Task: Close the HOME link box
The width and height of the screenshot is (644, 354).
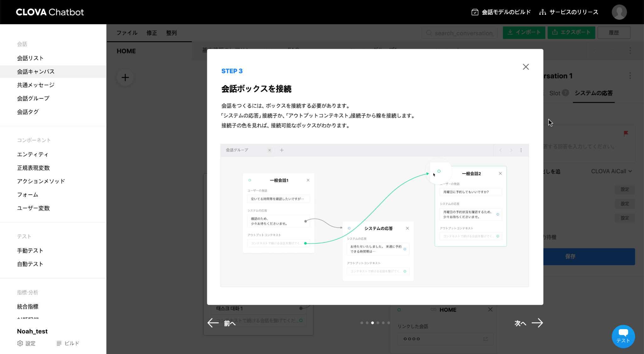Action: tap(490, 310)
